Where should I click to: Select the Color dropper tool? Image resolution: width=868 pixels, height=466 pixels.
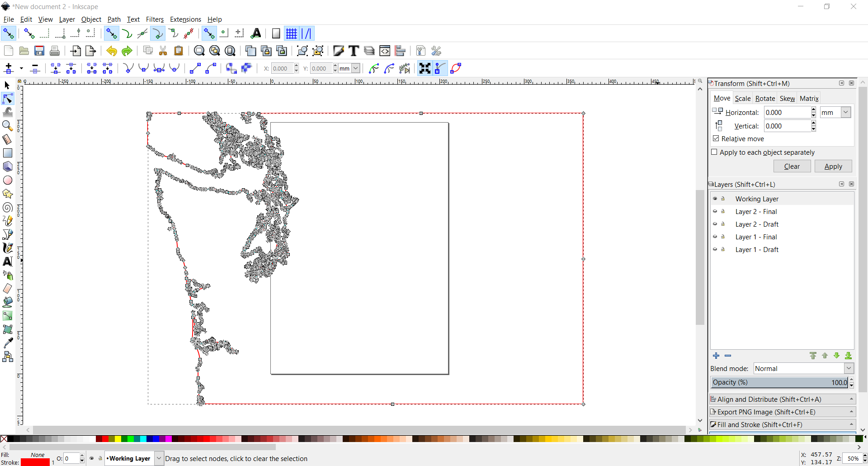(8, 343)
